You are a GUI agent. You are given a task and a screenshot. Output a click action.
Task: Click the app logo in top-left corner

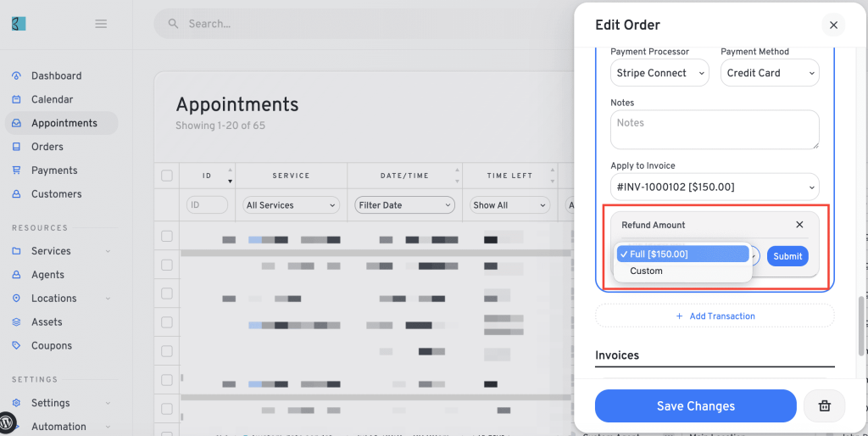(x=19, y=24)
